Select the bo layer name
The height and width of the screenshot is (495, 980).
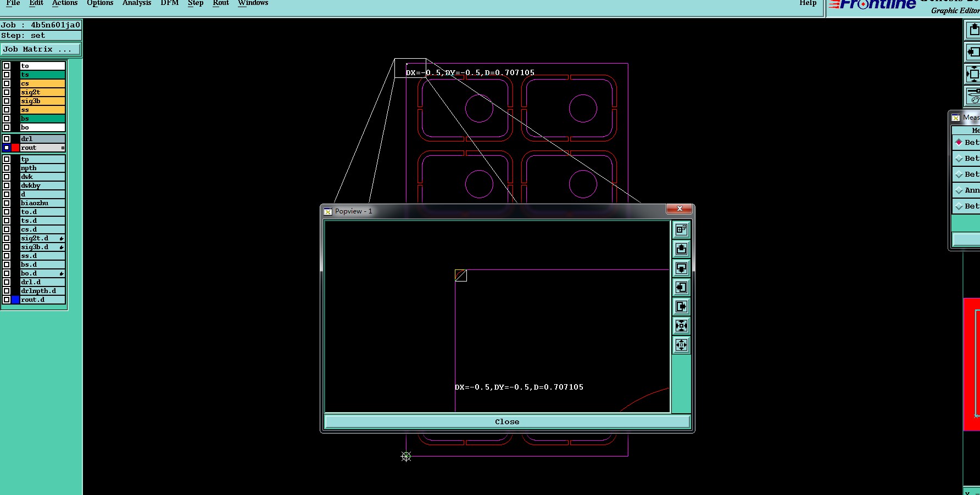43,127
